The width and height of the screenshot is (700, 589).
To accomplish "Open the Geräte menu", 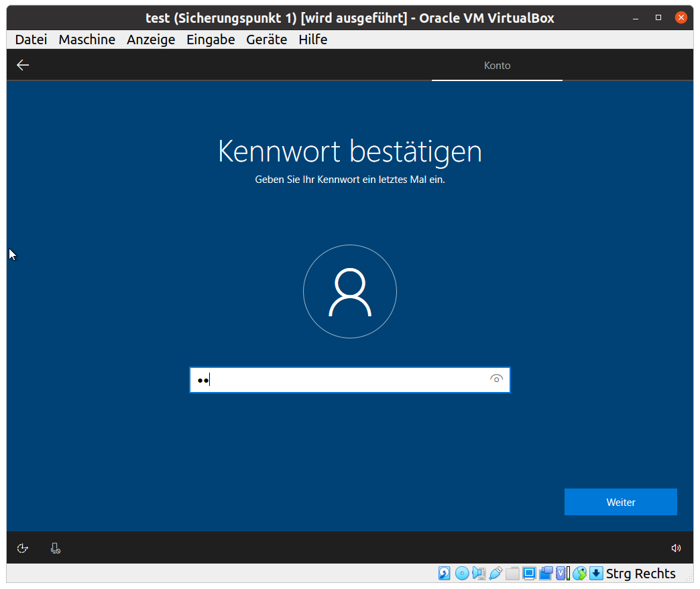I will coord(266,40).
